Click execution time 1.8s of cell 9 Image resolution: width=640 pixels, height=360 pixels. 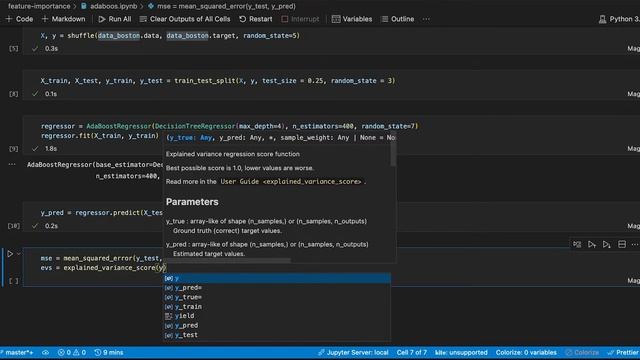click(51, 149)
